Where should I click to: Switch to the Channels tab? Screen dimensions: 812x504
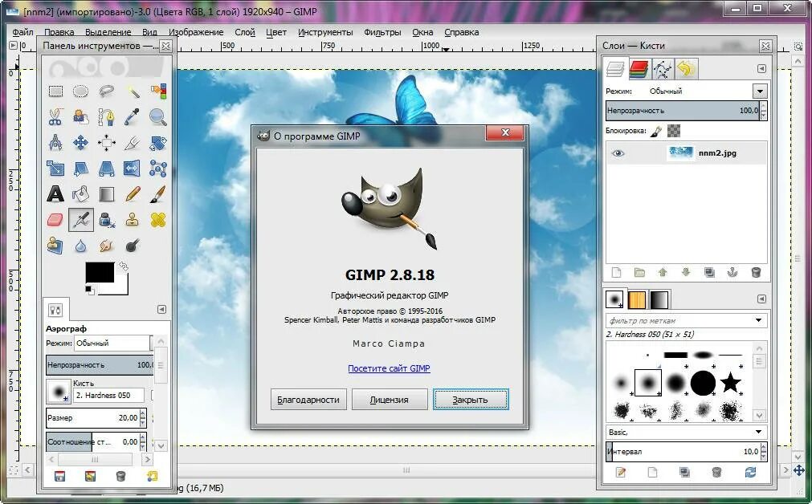[x=639, y=69]
